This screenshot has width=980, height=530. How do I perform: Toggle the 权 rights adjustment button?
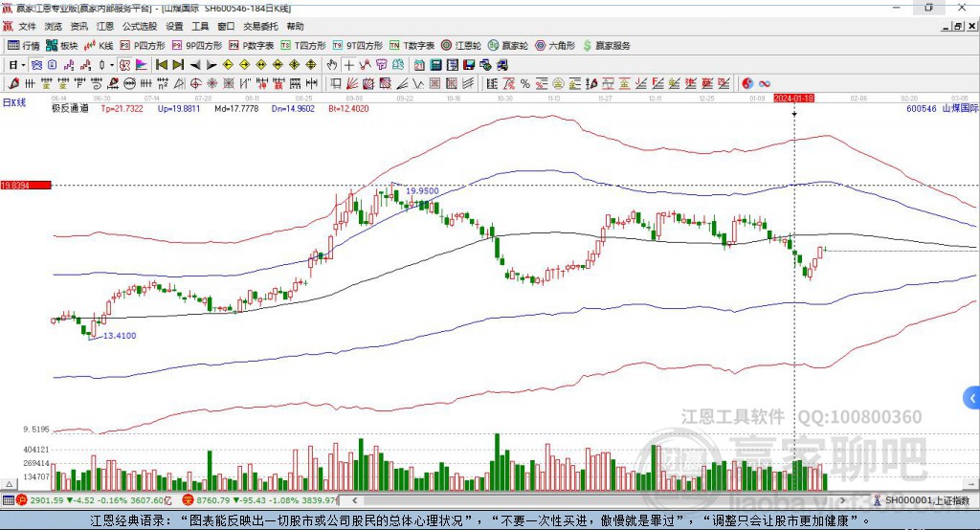pos(124,65)
